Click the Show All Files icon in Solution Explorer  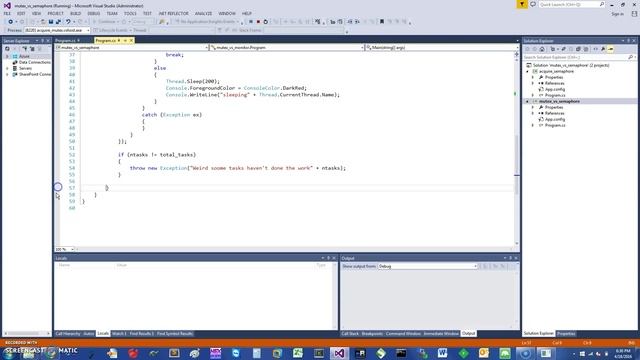(586, 49)
